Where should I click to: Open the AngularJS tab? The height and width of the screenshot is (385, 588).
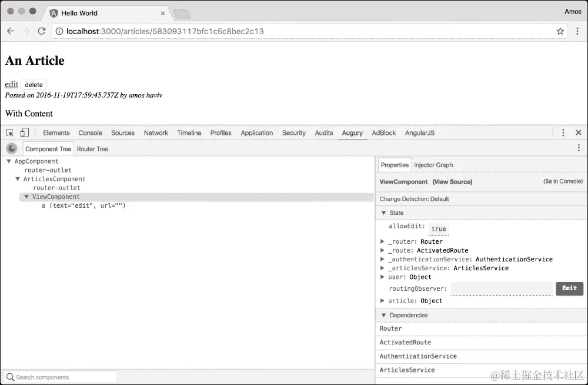tap(420, 133)
